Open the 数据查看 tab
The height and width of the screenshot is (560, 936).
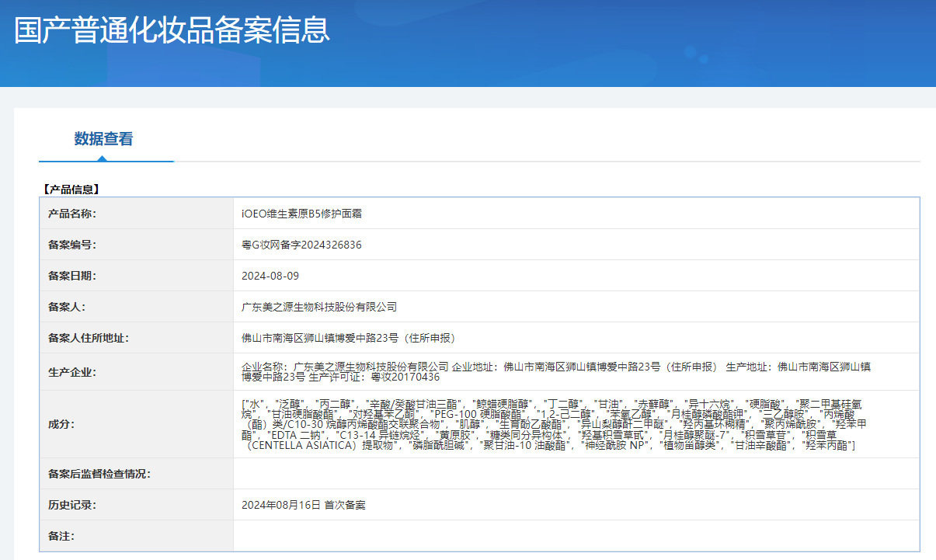103,139
